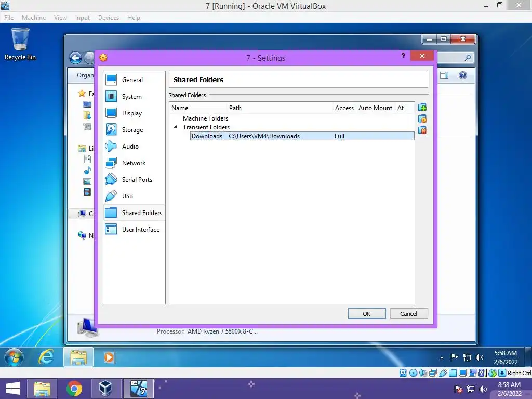Cancel the Settings dialog
The width and height of the screenshot is (532, 399).
[x=409, y=313]
